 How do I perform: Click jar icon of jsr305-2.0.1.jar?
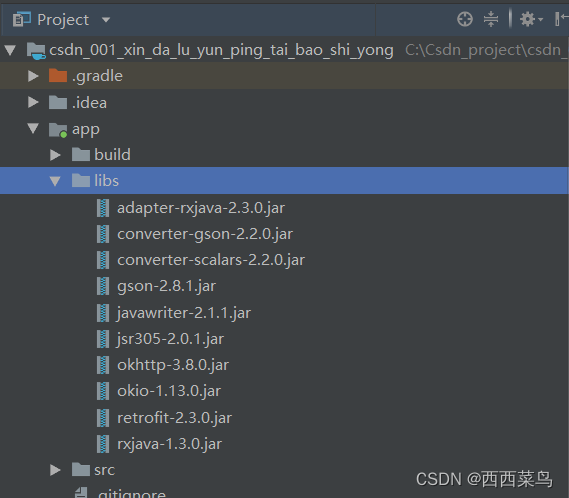[103, 339]
